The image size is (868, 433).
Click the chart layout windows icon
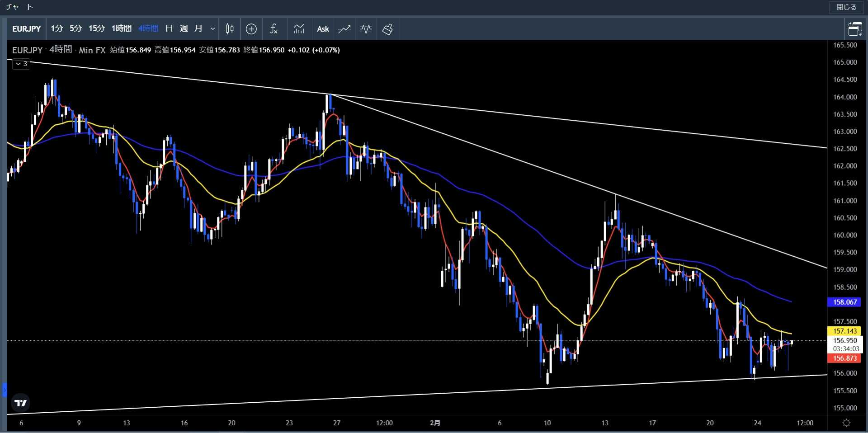855,29
